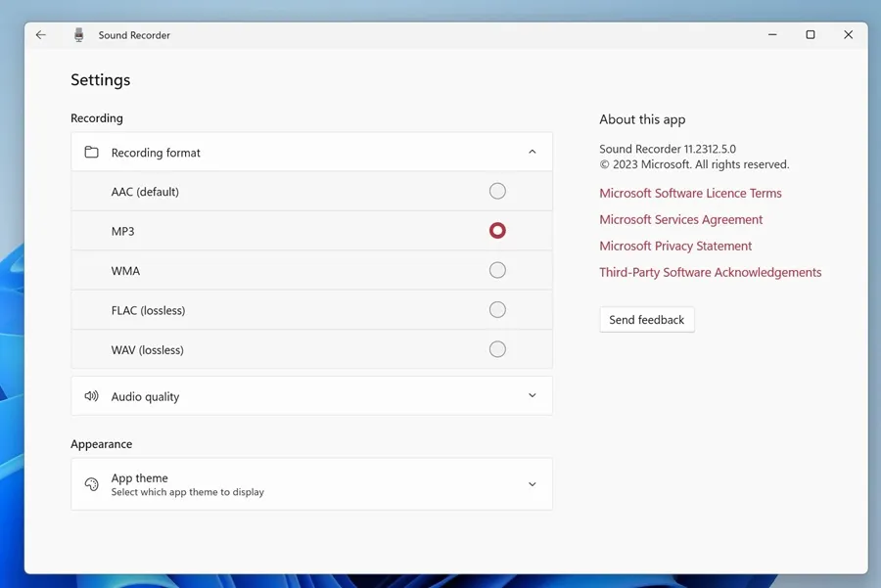Click the About this app heading
The image size is (881, 588).
(642, 119)
